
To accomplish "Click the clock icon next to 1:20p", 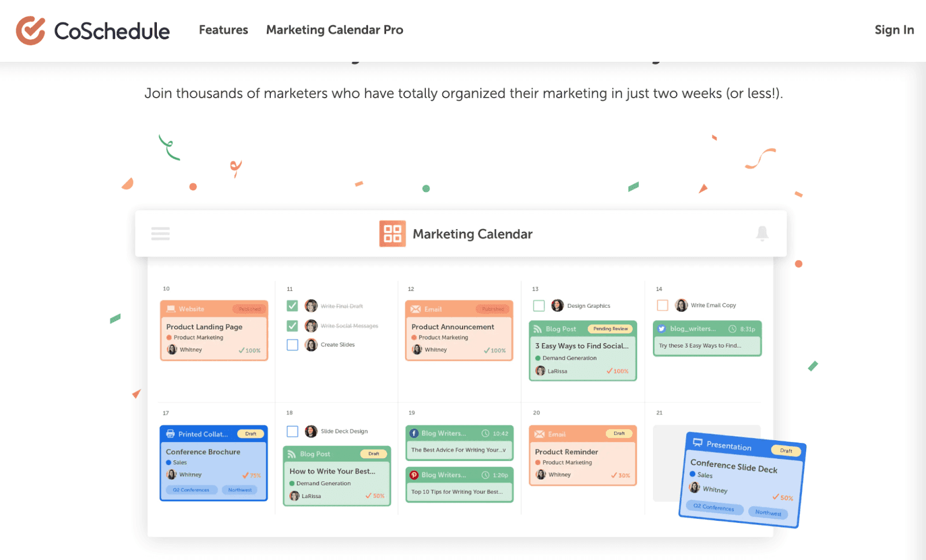I will (486, 475).
